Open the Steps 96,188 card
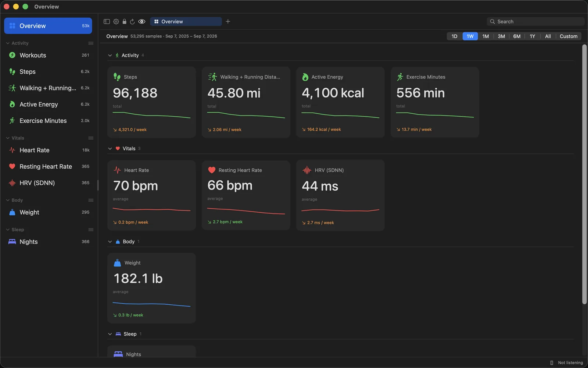Image resolution: width=588 pixels, height=368 pixels. (151, 102)
